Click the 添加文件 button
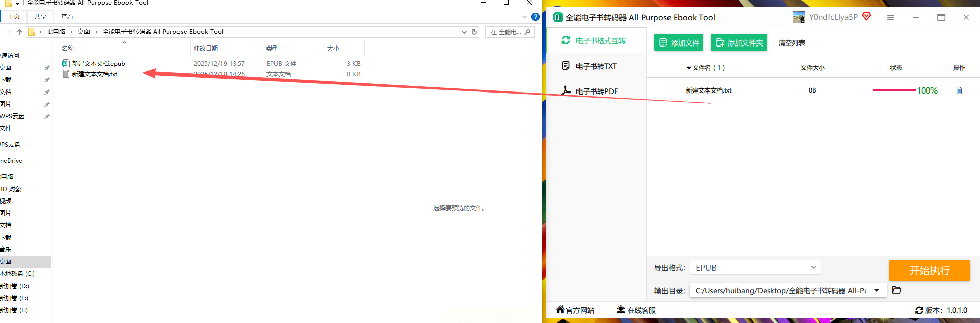Screen dimensions: 980x323 pos(679,42)
